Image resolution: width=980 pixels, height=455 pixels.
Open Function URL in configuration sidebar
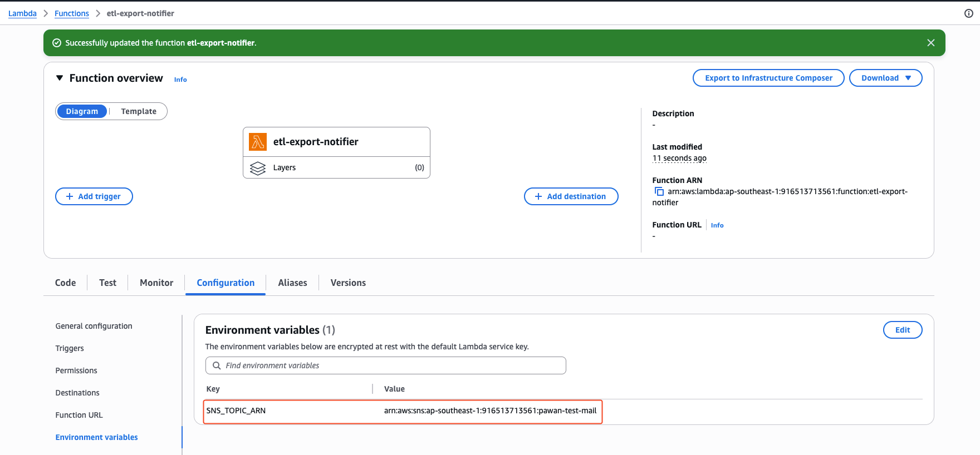pos(79,415)
